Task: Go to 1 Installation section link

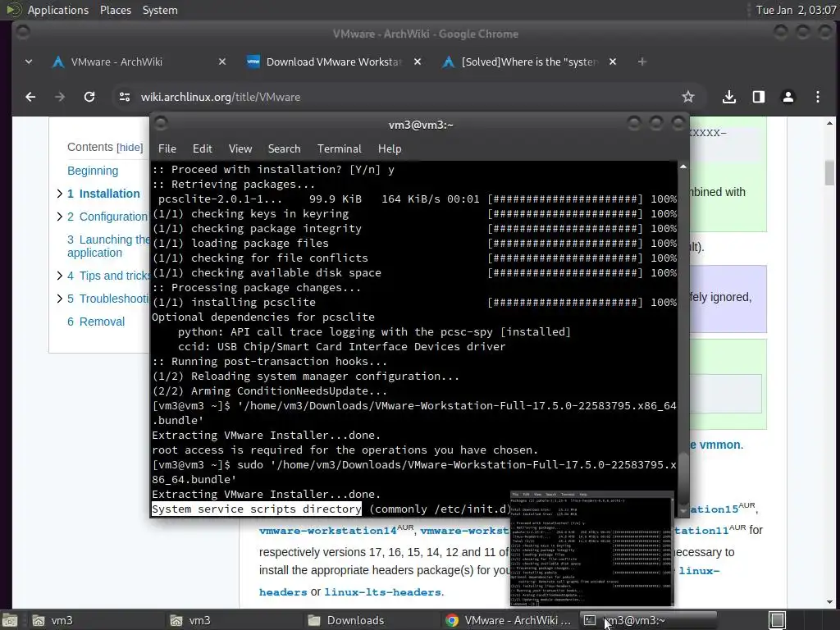Action: 103,194
